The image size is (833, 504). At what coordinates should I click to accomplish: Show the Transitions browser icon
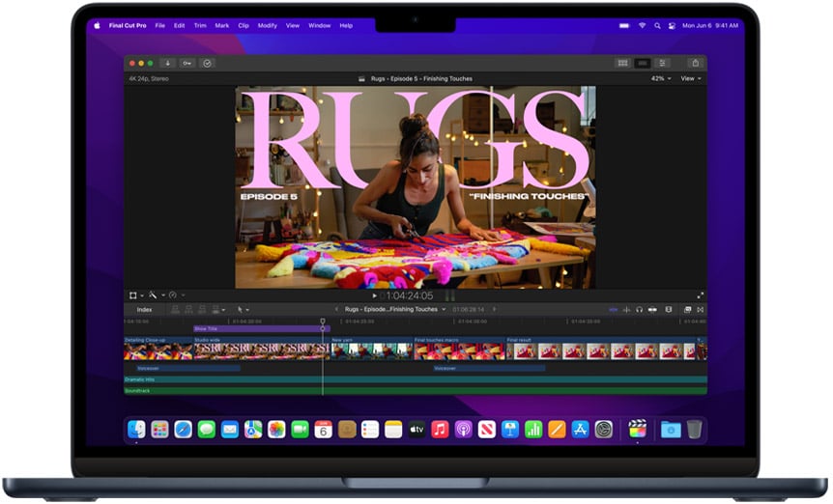pyautogui.click(x=701, y=310)
